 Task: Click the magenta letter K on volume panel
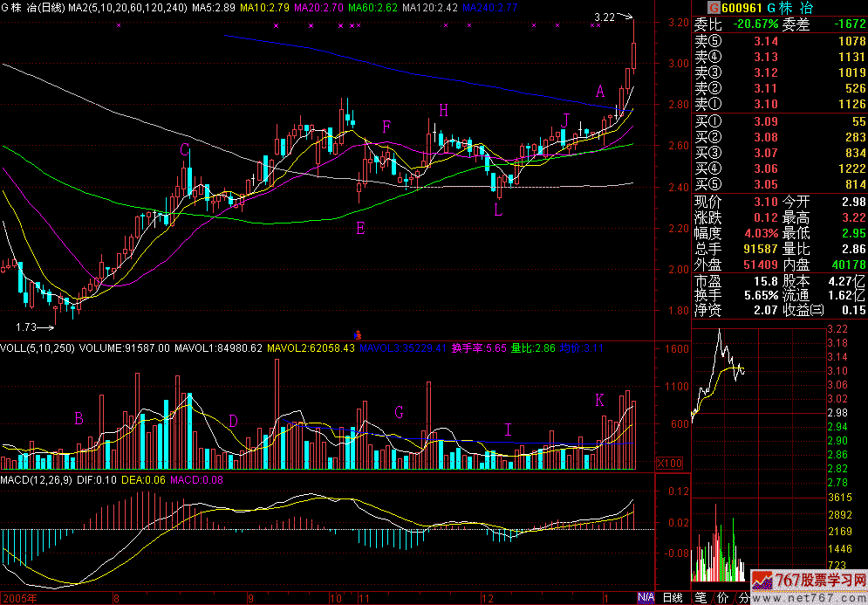tap(599, 400)
